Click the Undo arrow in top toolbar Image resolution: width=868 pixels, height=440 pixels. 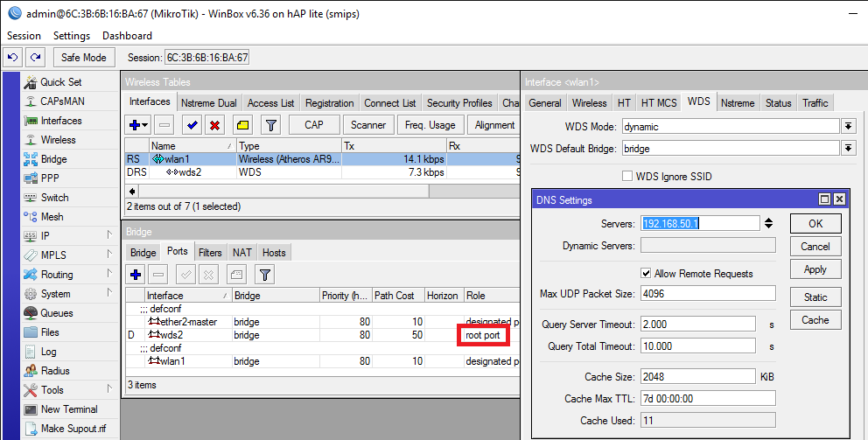click(13, 58)
